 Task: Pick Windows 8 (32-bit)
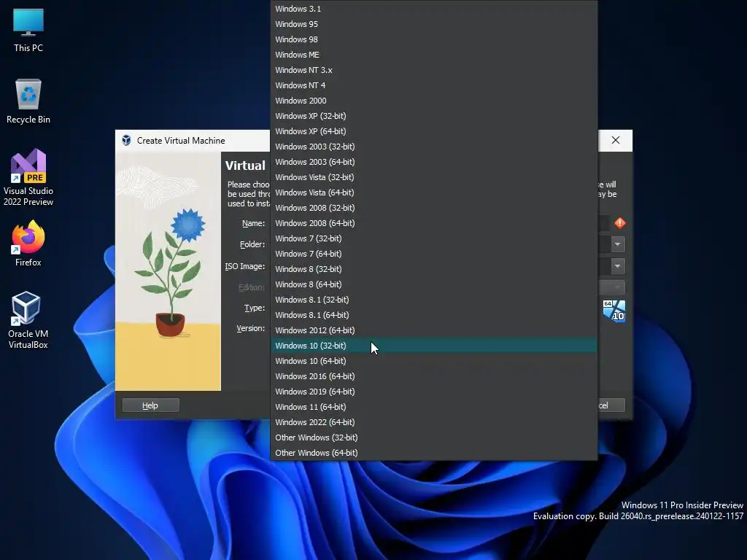434,269
